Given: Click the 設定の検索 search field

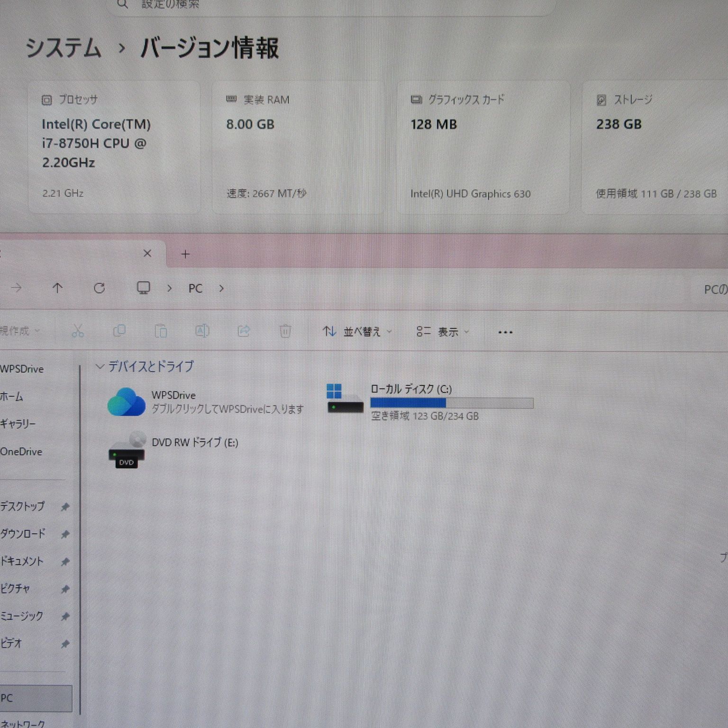Looking at the screenshot, I should click(332, 5).
